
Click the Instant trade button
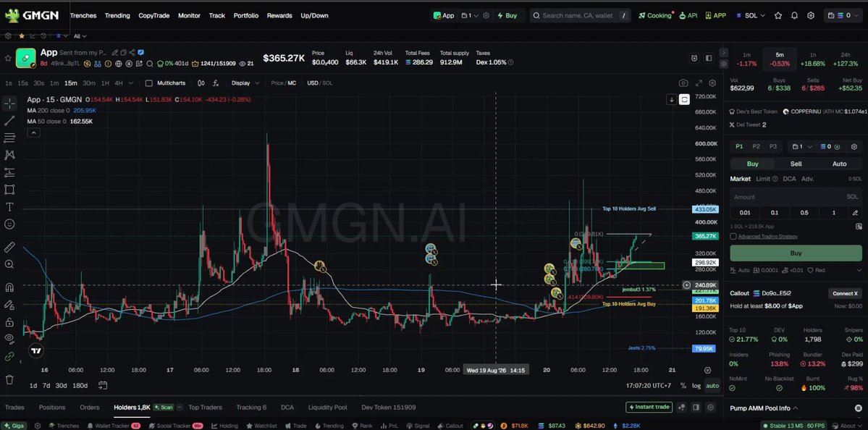coord(648,408)
